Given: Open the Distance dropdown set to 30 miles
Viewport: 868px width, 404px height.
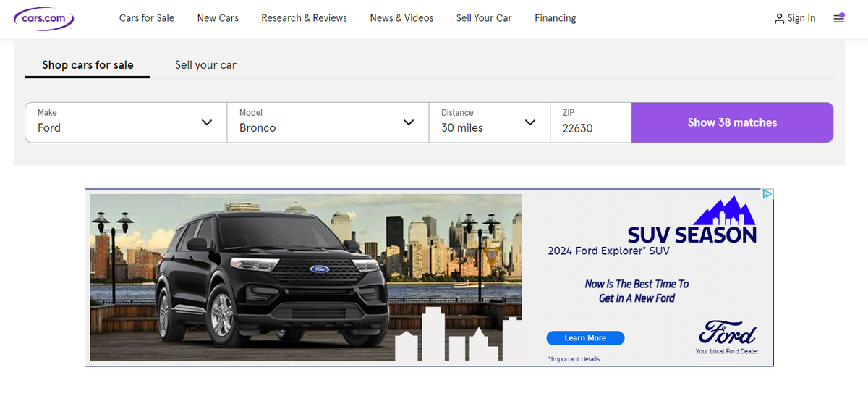Looking at the screenshot, I should 490,122.
